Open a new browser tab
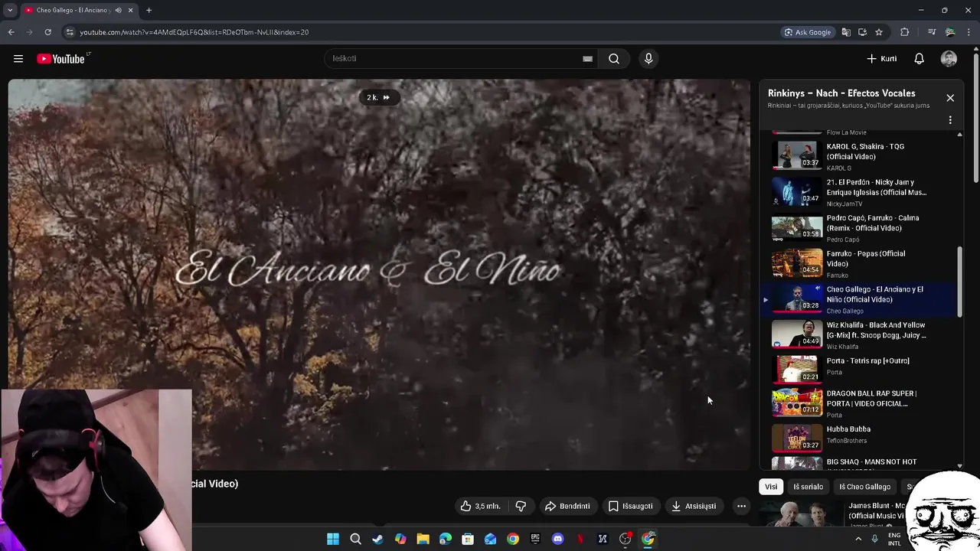The image size is (980, 551). coord(149,10)
